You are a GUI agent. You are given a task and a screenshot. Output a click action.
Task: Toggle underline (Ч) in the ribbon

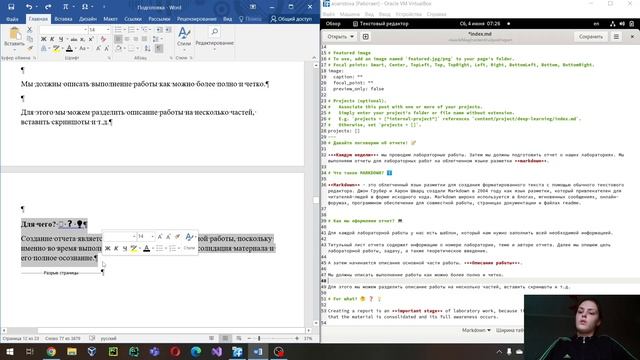(61, 39)
